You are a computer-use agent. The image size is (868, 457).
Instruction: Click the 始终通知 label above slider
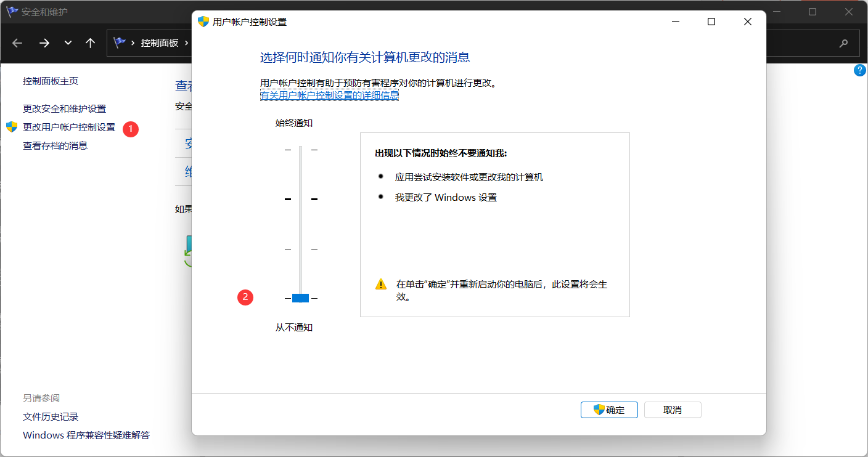(x=294, y=123)
